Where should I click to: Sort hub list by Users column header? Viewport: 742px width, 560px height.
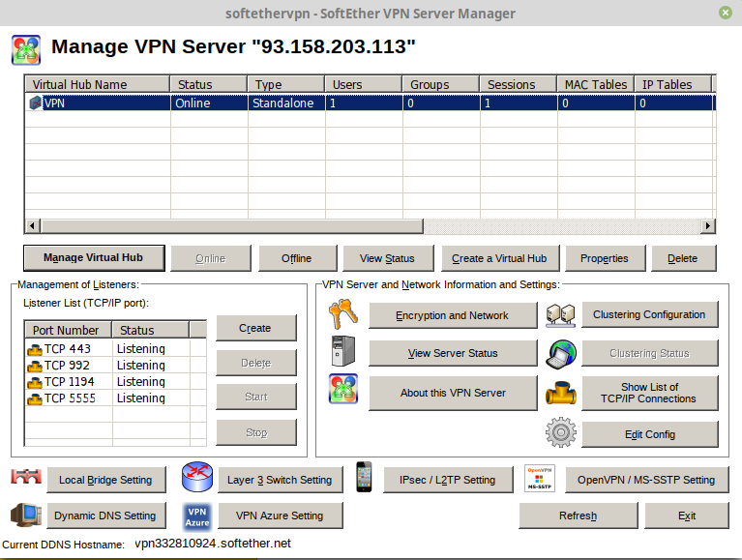point(364,85)
